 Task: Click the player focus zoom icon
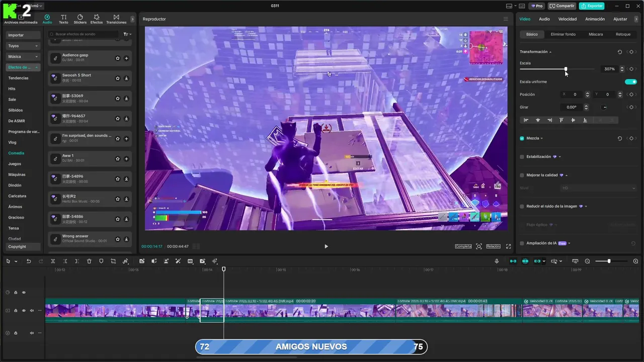click(x=479, y=246)
